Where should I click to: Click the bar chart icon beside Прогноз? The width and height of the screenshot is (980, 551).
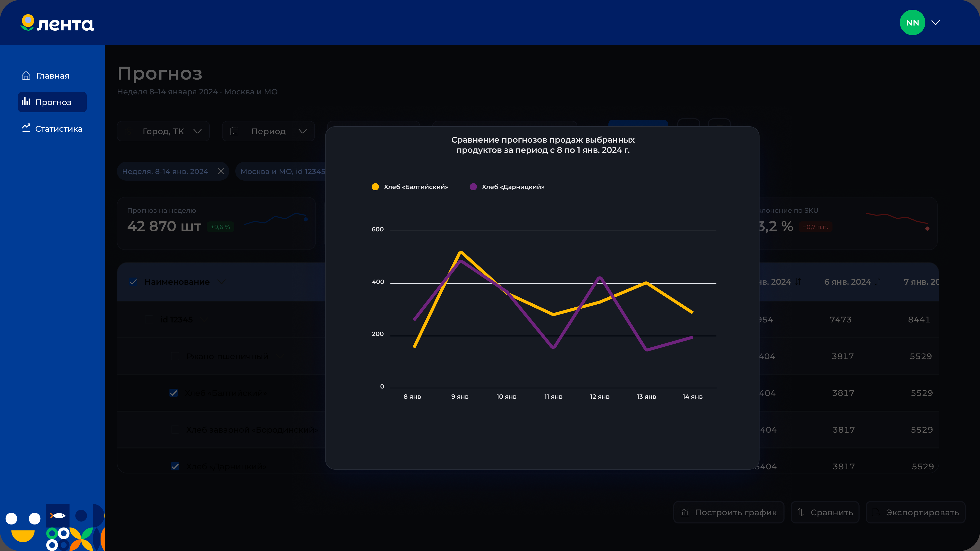[x=26, y=102]
